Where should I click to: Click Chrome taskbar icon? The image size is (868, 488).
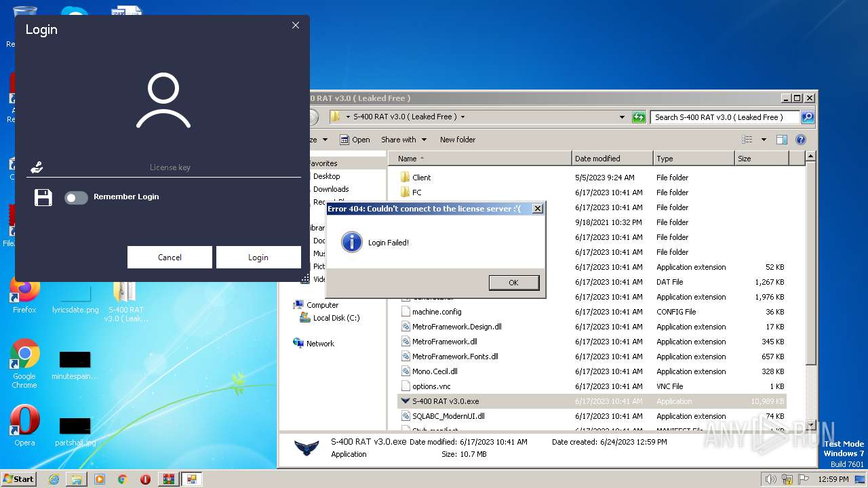point(123,479)
